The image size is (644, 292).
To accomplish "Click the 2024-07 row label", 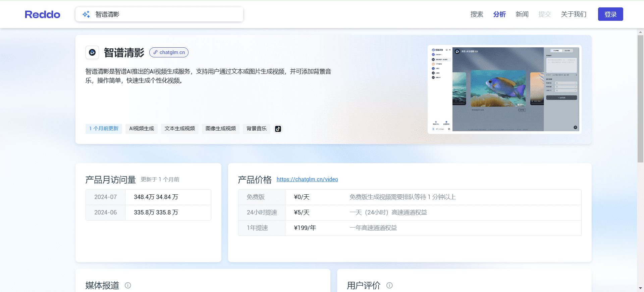I will pos(105,197).
